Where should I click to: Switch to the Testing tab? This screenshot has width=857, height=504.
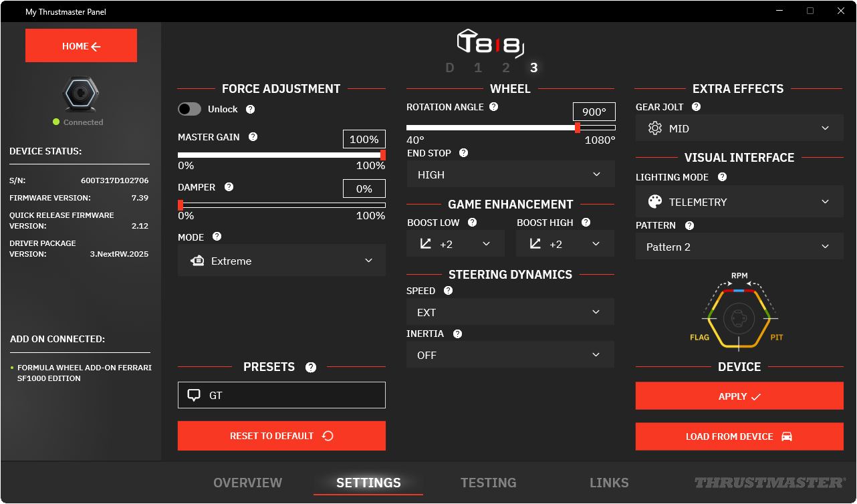[488, 483]
